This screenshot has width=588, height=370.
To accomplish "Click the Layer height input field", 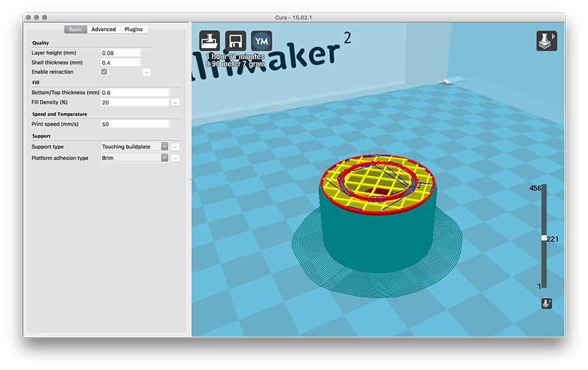I will (120, 53).
